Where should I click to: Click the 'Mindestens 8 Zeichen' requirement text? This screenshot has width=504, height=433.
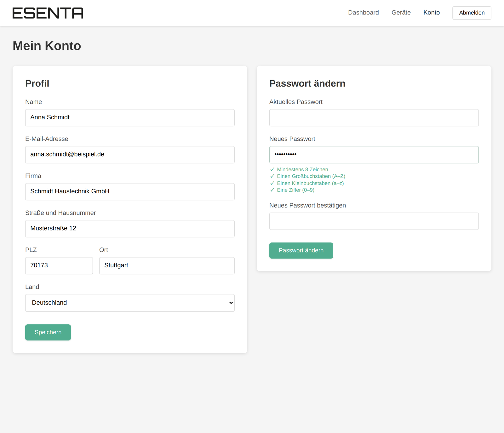point(302,169)
